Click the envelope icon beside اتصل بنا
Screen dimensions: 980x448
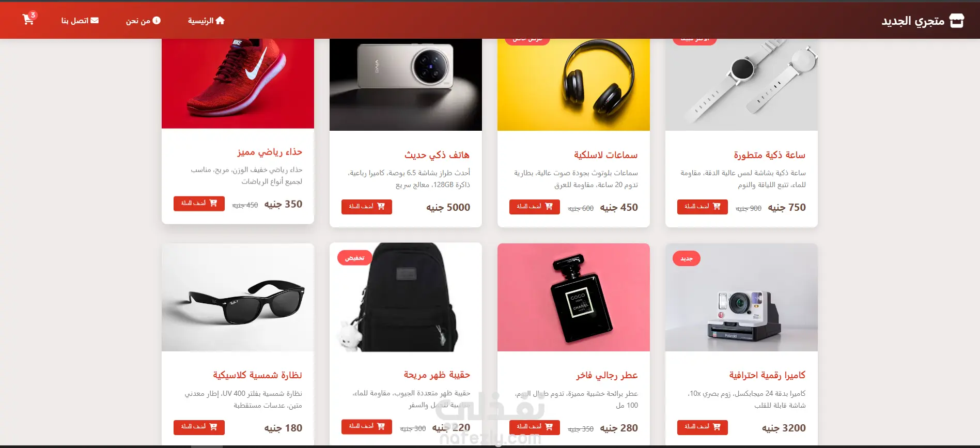pyautogui.click(x=95, y=21)
